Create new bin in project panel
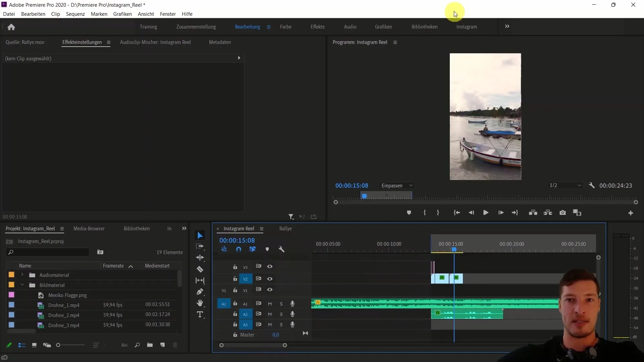The height and width of the screenshot is (362, 644). pyautogui.click(x=150, y=345)
